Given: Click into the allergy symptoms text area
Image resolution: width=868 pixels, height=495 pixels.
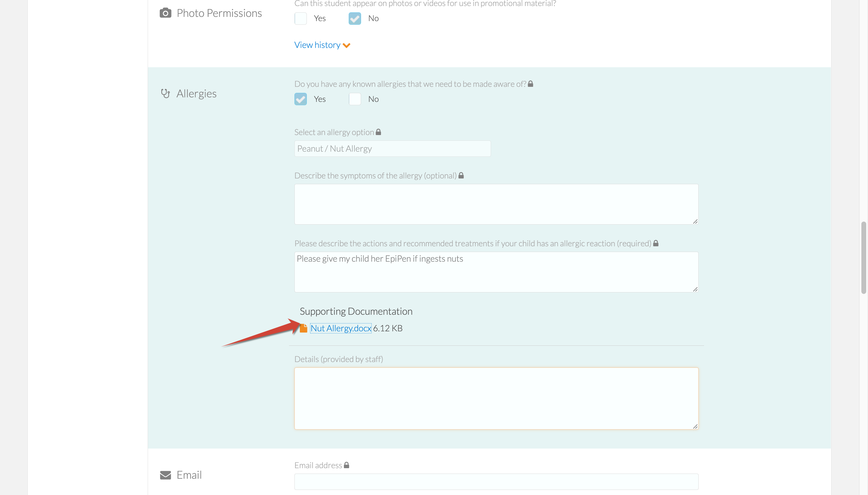Looking at the screenshot, I should click(496, 204).
